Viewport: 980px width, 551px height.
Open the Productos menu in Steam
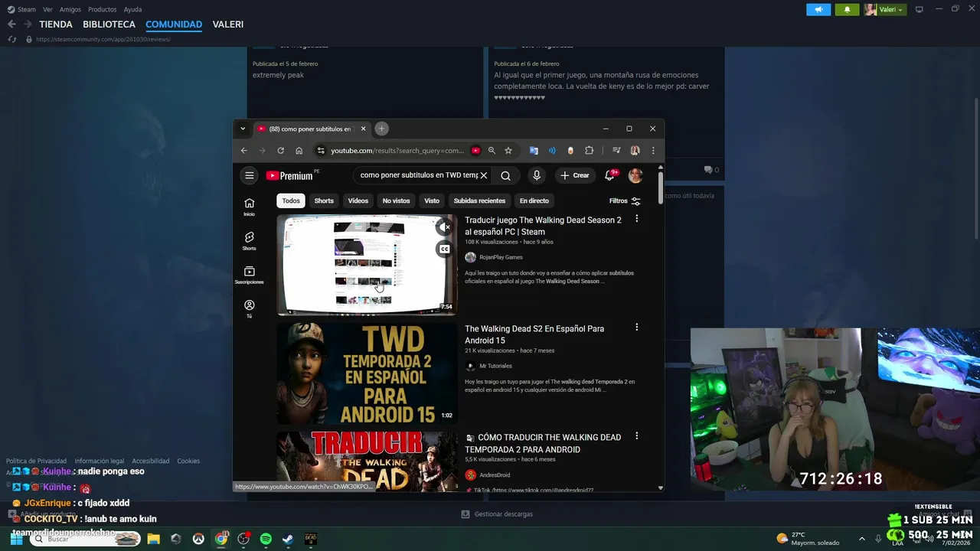[102, 9]
